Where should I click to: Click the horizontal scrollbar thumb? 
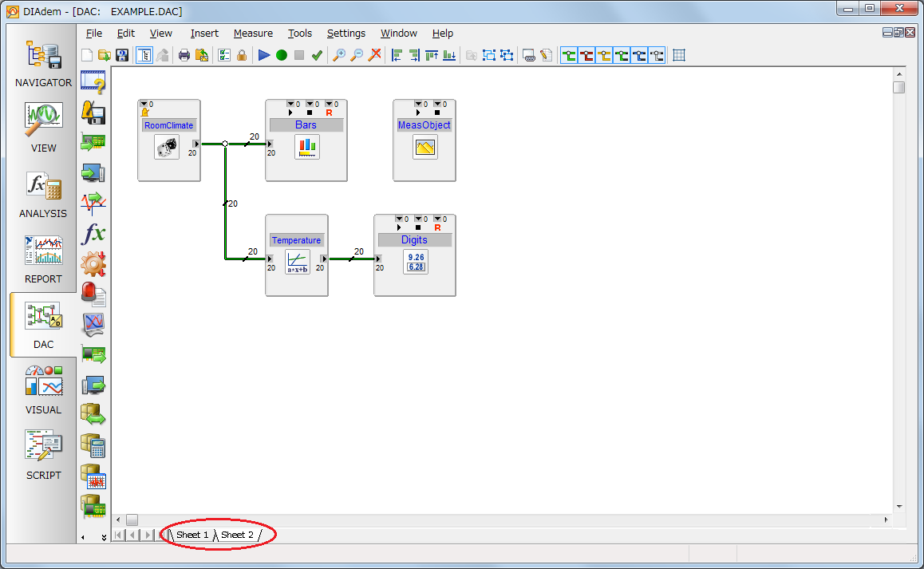pos(132,520)
